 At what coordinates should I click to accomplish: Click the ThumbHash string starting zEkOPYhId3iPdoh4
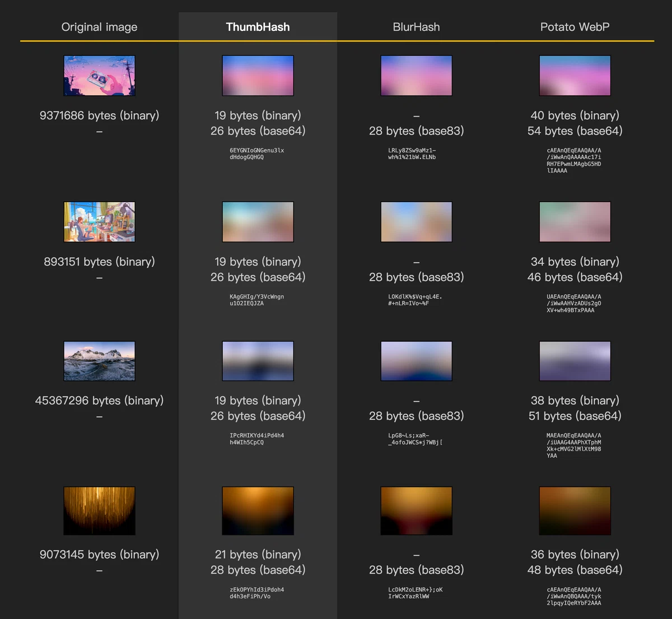257,593
